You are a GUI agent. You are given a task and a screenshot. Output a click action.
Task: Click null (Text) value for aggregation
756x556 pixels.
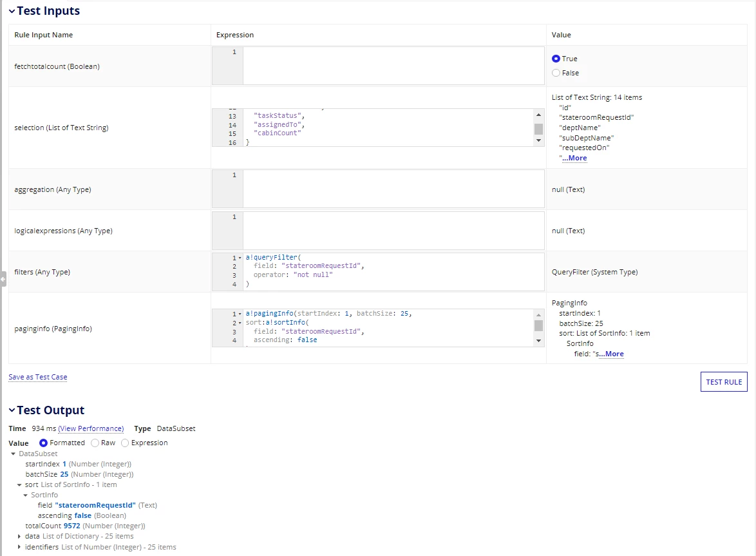(568, 189)
